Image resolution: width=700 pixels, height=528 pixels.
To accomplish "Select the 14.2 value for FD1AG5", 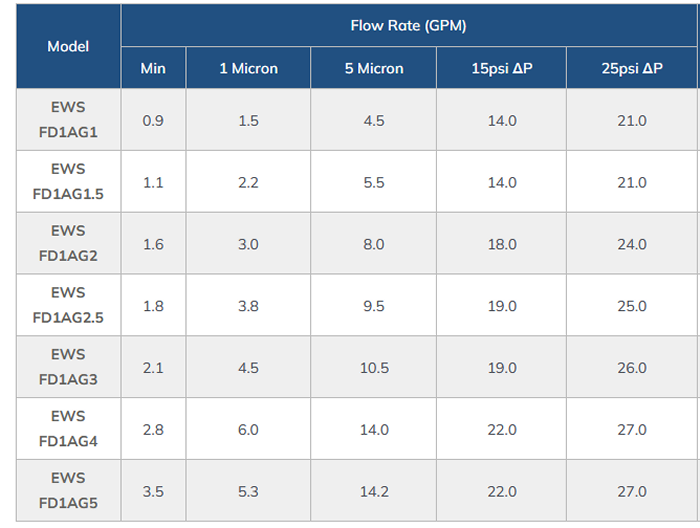I will pyautogui.click(x=373, y=492).
